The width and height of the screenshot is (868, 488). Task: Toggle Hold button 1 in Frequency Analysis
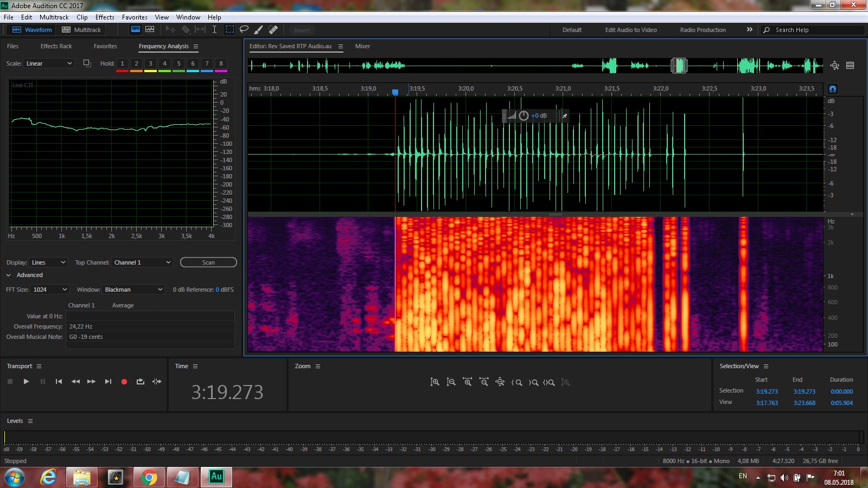pos(123,63)
